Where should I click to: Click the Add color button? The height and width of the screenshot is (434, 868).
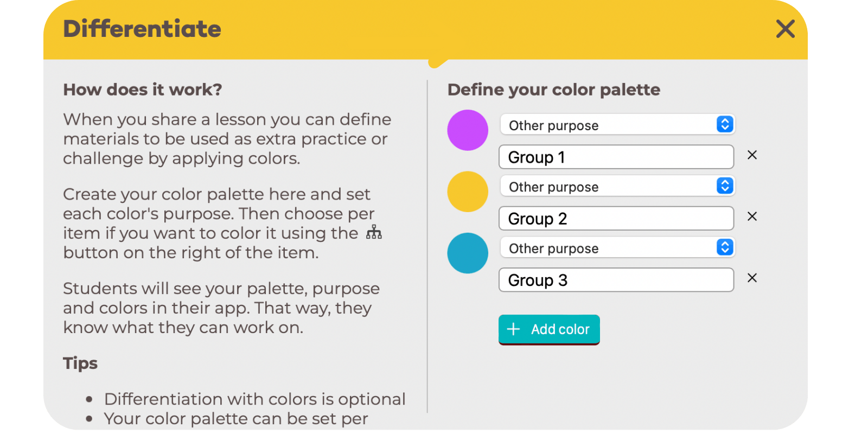[x=549, y=329]
